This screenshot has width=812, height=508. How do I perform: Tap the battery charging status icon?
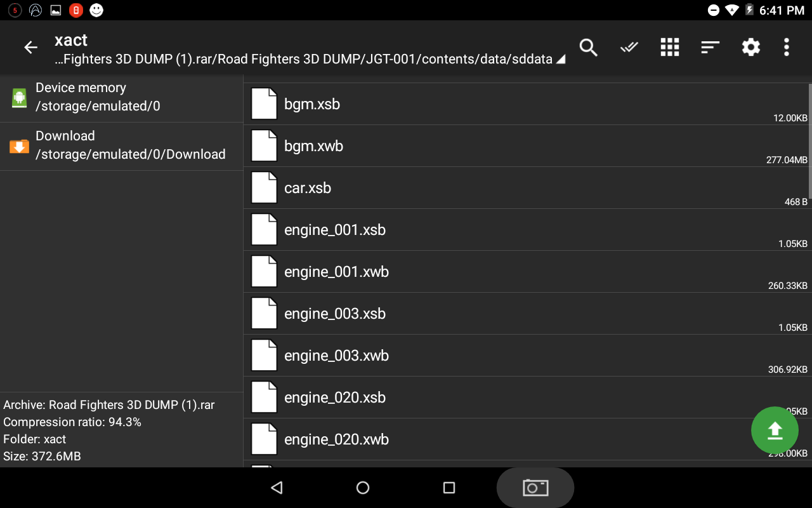749,10
